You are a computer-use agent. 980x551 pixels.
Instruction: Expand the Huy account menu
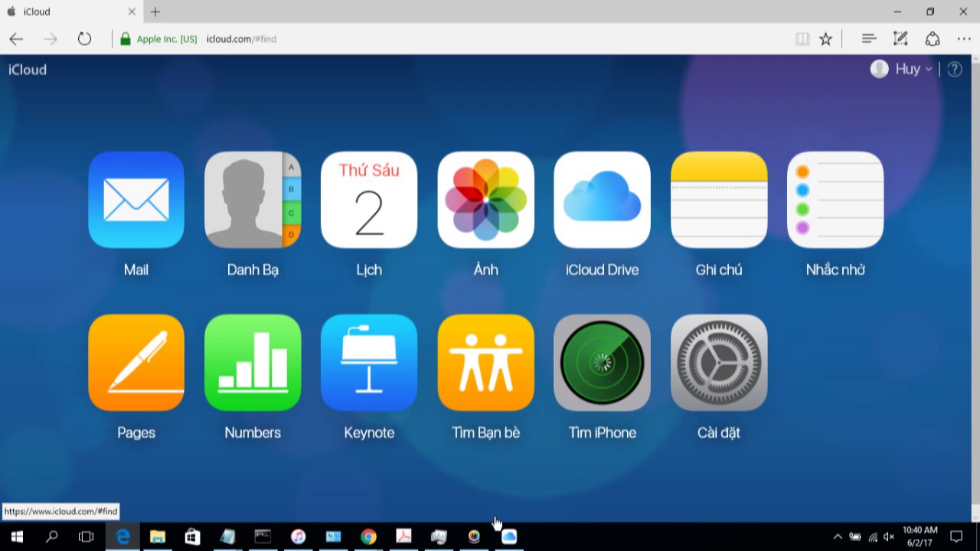(x=902, y=69)
